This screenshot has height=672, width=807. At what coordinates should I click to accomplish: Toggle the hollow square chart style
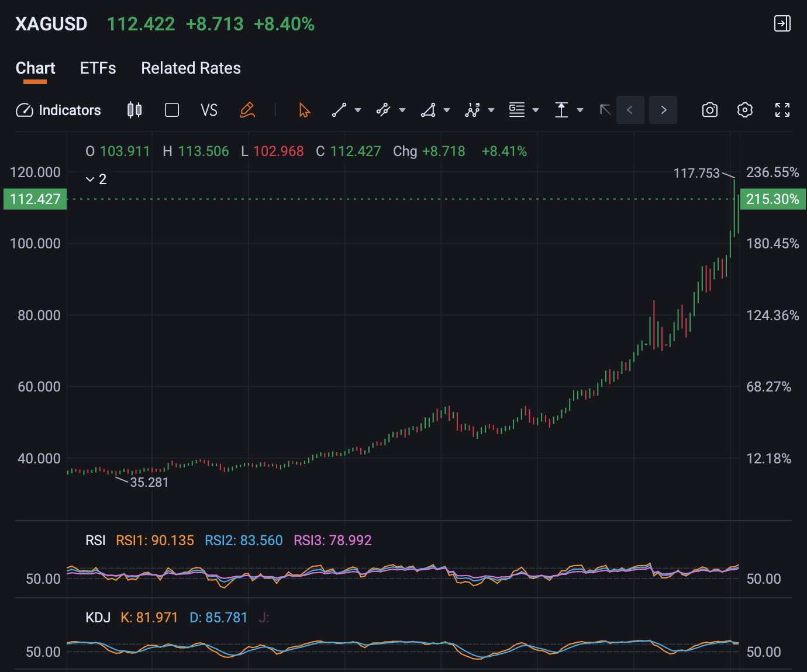172,110
